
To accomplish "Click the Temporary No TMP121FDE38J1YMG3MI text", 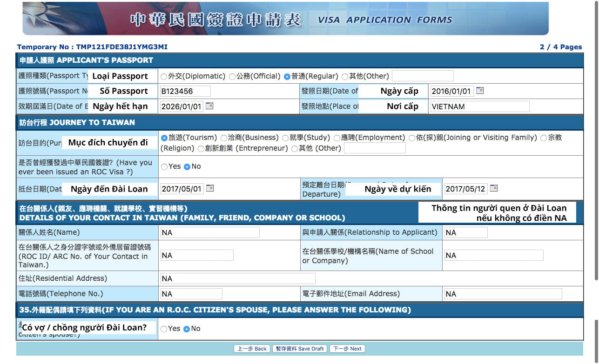I will pyautogui.click(x=92, y=47).
